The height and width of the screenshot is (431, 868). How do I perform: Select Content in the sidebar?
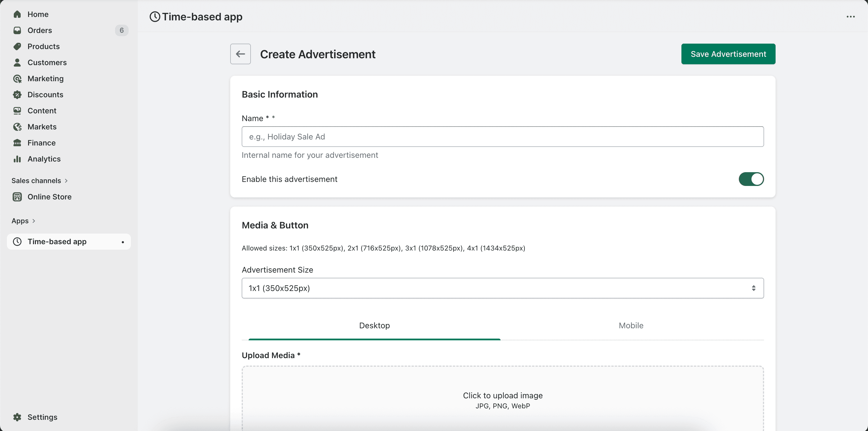42,110
